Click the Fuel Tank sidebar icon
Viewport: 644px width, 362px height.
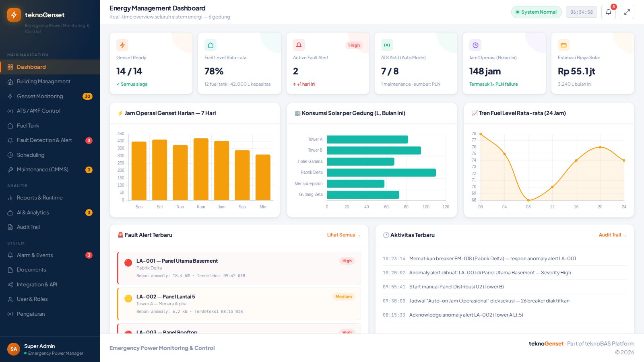tap(10, 126)
